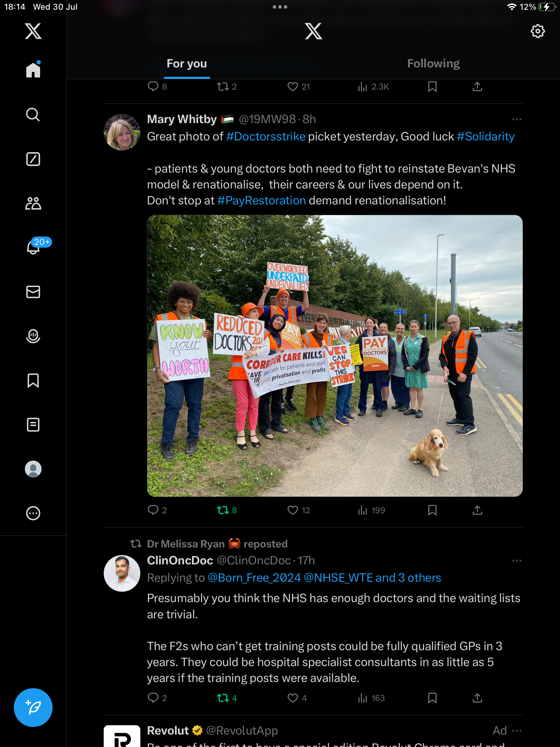
Task: Open Spaces microphone icon in sidebar
Action: (33, 336)
